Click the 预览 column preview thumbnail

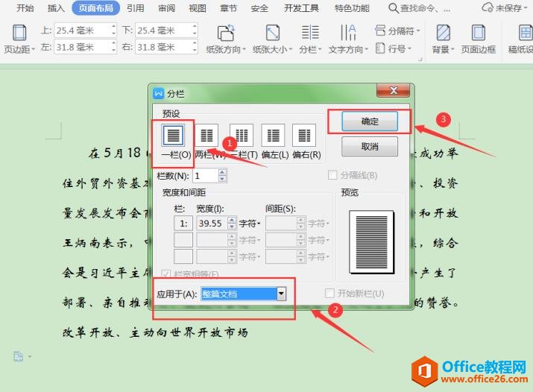pos(371,242)
